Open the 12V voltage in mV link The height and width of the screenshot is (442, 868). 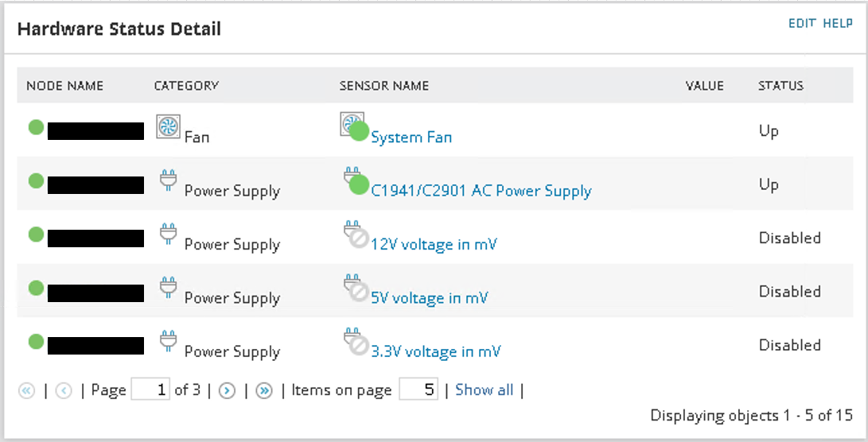pos(434,244)
